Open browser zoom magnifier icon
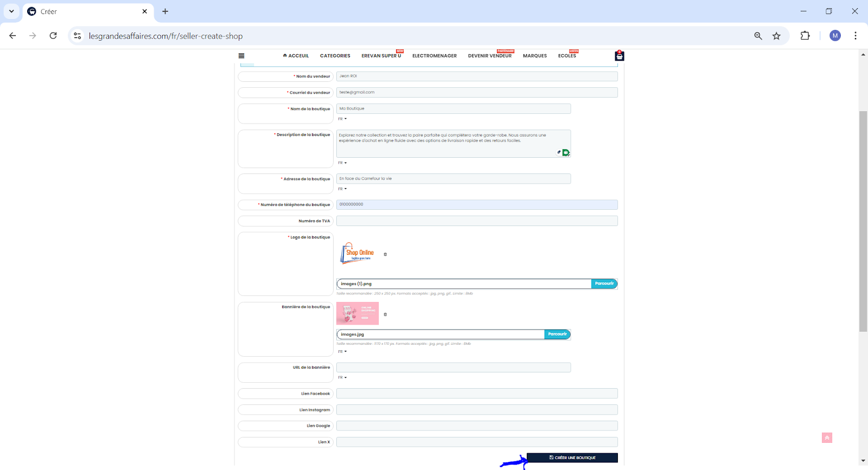This screenshot has height=470, width=868. click(x=758, y=36)
